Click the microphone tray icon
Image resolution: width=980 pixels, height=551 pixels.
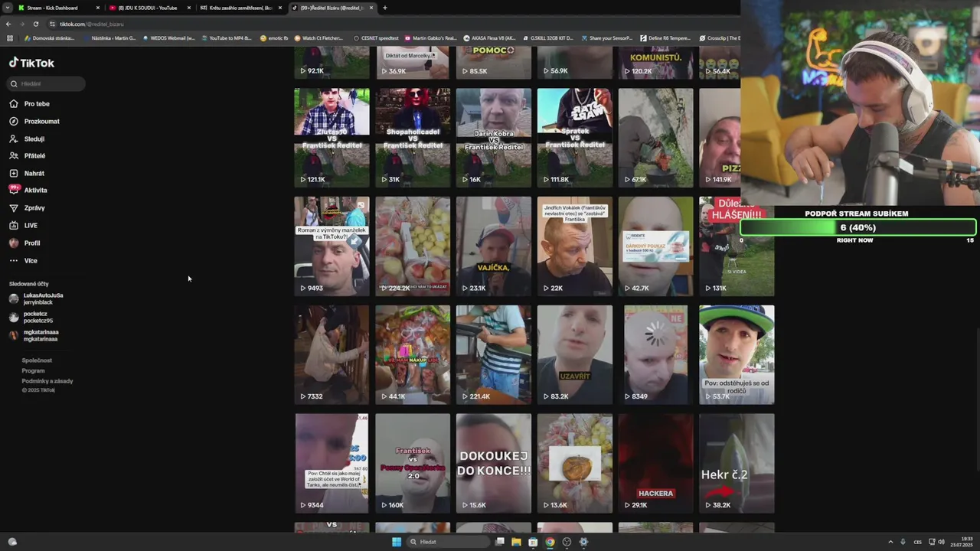(903, 542)
